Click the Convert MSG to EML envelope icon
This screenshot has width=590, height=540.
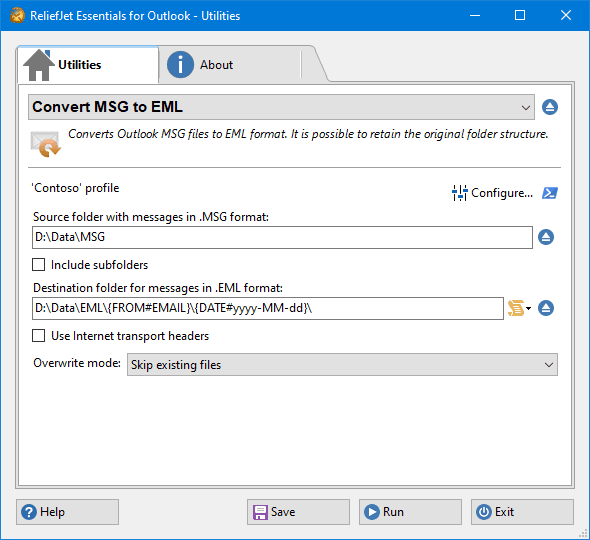(46, 144)
